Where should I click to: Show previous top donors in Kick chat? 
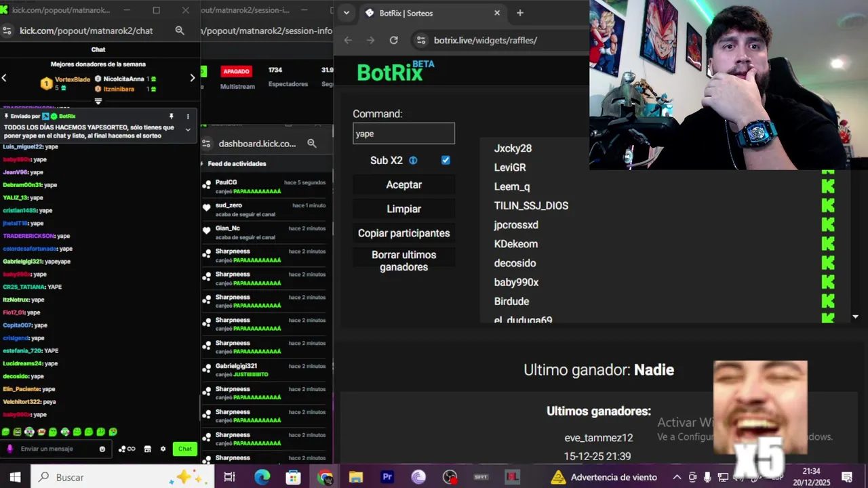point(4,78)
